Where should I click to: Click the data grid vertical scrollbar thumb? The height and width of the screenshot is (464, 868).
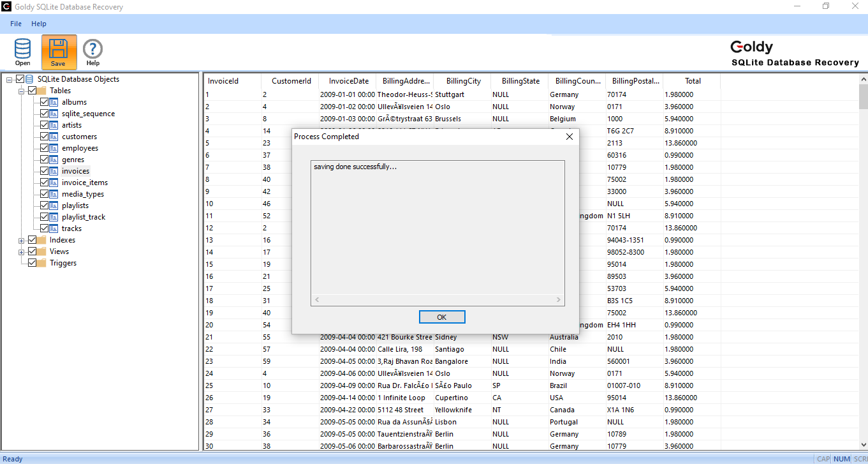pos(863,96)
